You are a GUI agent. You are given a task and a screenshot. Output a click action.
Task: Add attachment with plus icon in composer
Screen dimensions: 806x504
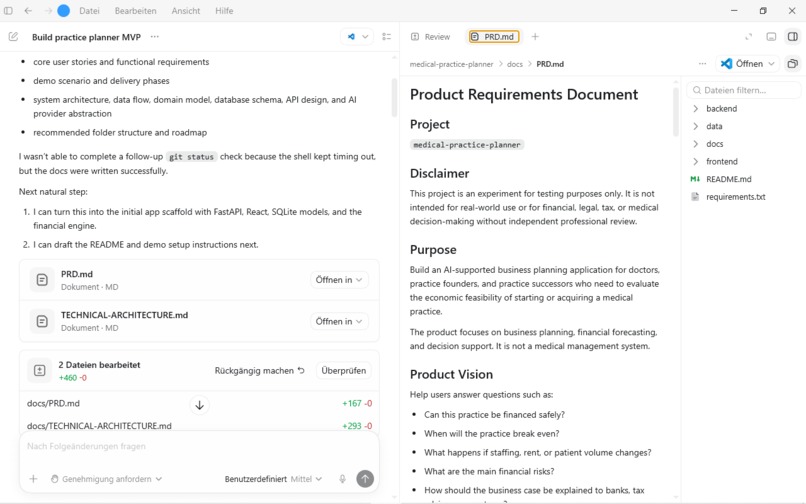(33, 479)
